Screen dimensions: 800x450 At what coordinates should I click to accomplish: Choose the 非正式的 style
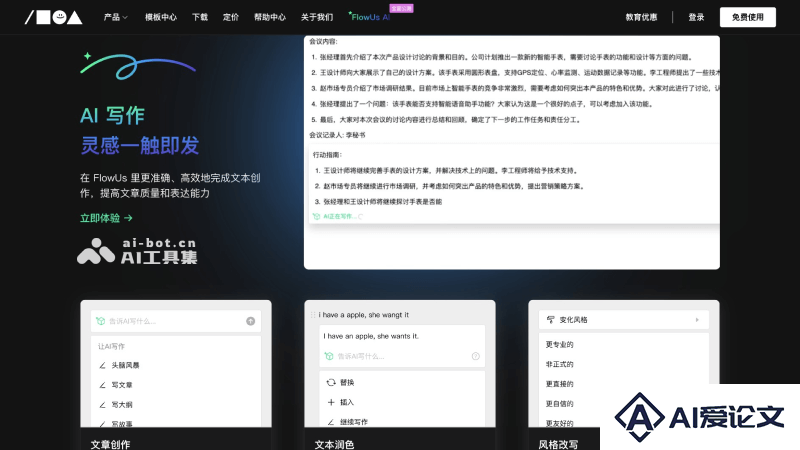(x=559, y=364)
